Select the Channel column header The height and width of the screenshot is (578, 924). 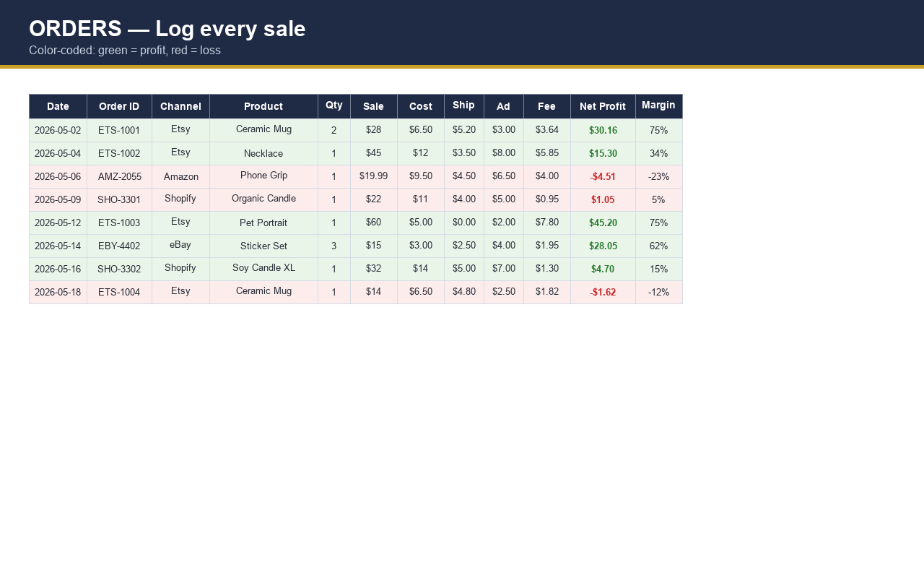(x=180, y=106)
